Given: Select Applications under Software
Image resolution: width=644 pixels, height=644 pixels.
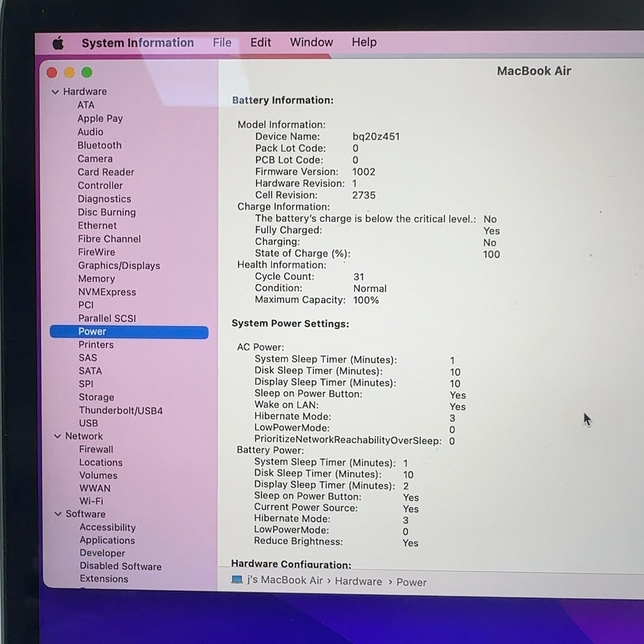Looking at the screenshot, I should pos(107,540).
